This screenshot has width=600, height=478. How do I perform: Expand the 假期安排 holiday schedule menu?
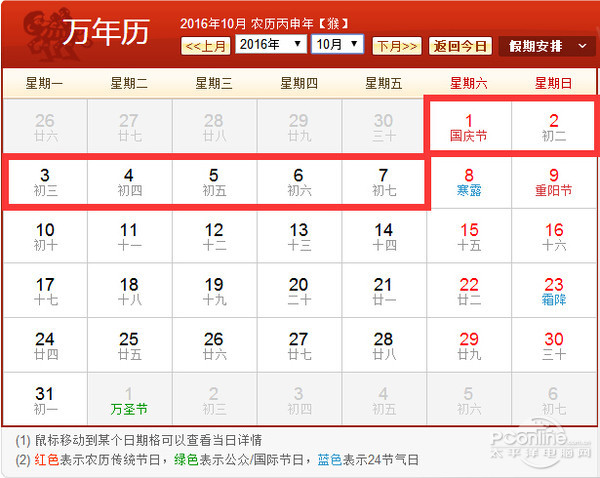pos(547,46)
